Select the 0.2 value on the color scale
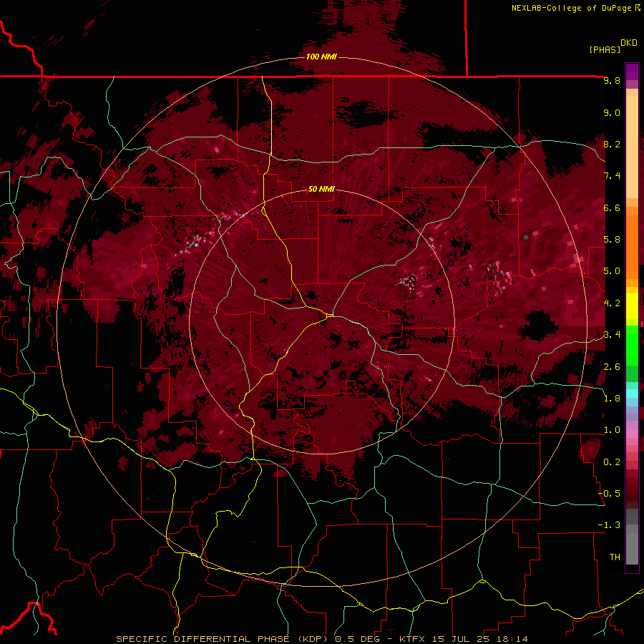Viewport: 644px width, 644px height. [x=612, y=462]
